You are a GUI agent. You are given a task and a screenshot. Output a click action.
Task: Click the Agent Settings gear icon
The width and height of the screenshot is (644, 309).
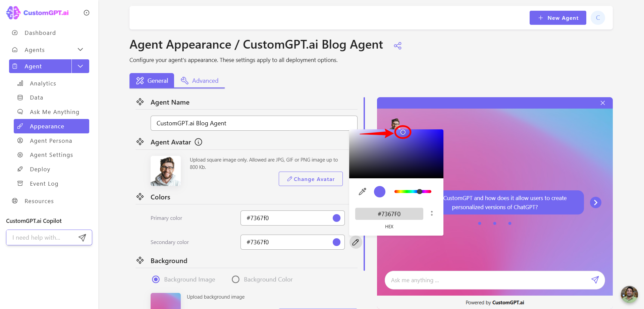click(20, 155)
